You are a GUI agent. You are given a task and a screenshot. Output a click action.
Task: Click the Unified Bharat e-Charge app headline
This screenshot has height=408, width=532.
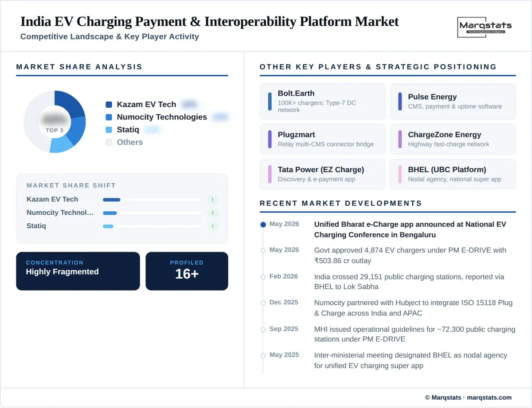coord(410,229)
